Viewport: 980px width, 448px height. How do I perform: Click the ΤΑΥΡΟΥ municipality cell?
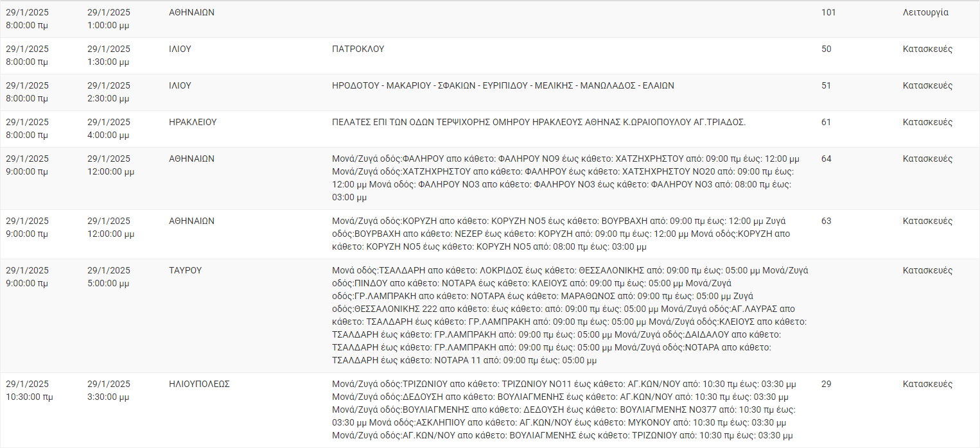pos(185,270)
